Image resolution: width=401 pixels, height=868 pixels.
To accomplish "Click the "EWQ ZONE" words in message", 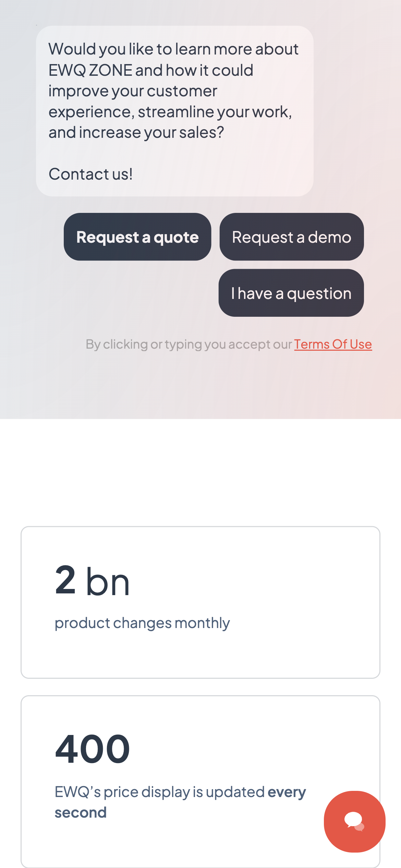I will (90, 70).
